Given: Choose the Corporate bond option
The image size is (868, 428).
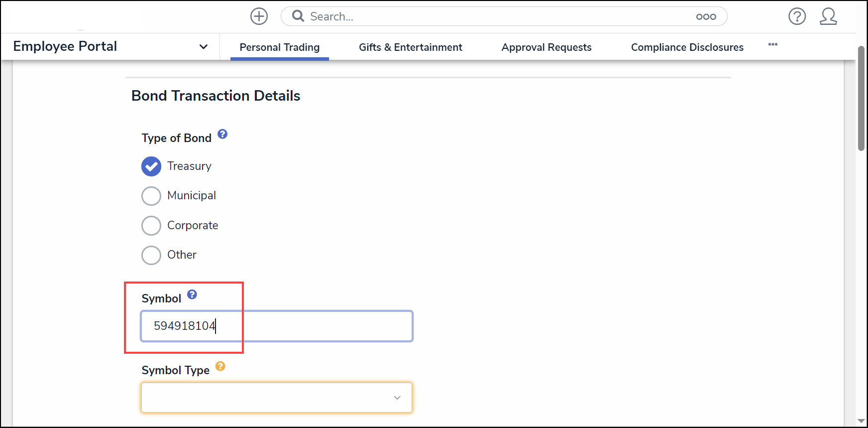Looking at the screenshot, I should coord(151,226).
